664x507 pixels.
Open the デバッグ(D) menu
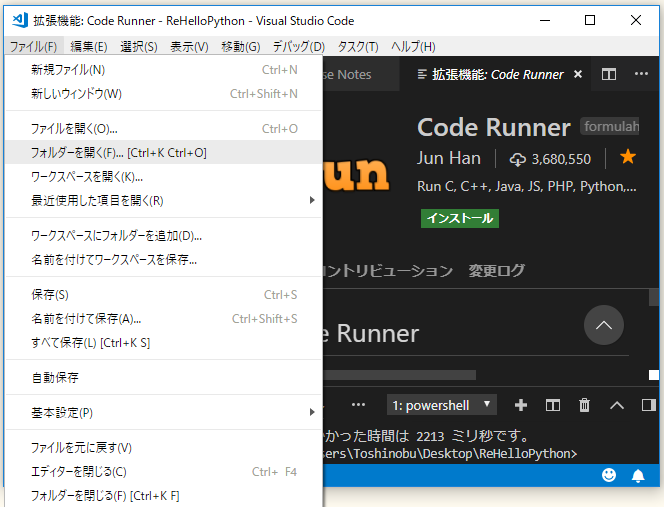299,46
